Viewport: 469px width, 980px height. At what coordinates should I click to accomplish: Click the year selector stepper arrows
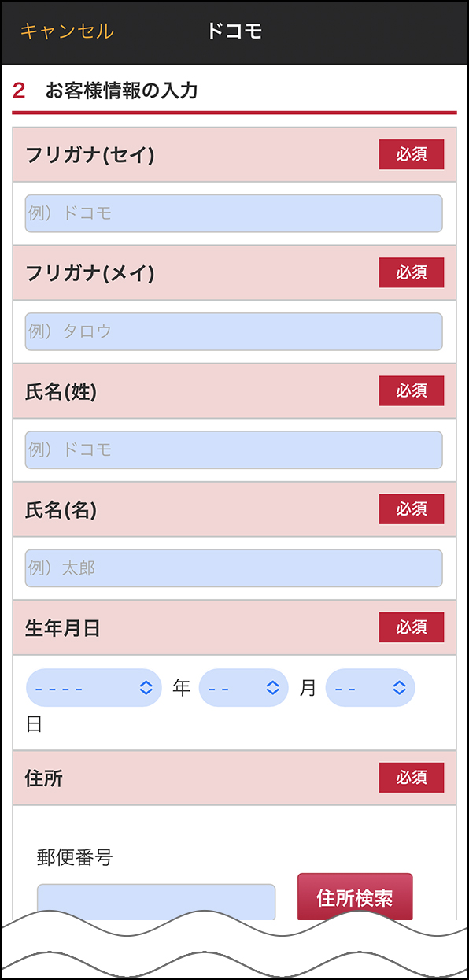[146, 687]
